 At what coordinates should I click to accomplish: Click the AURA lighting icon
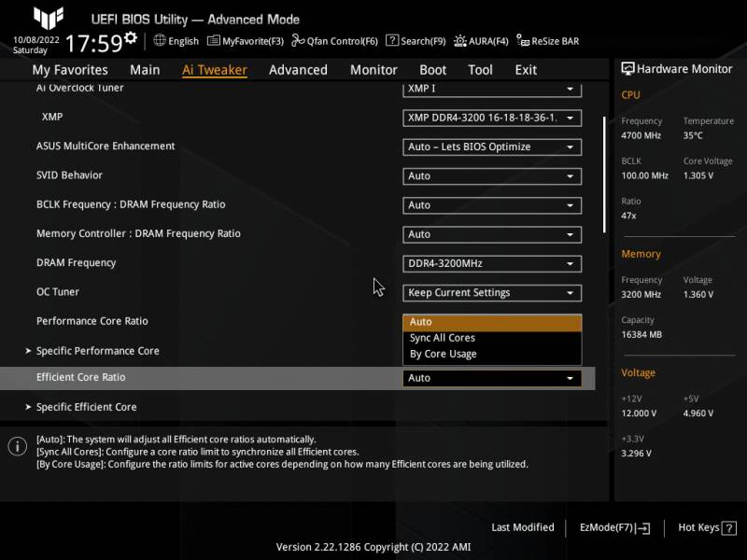tap(460, 41)
